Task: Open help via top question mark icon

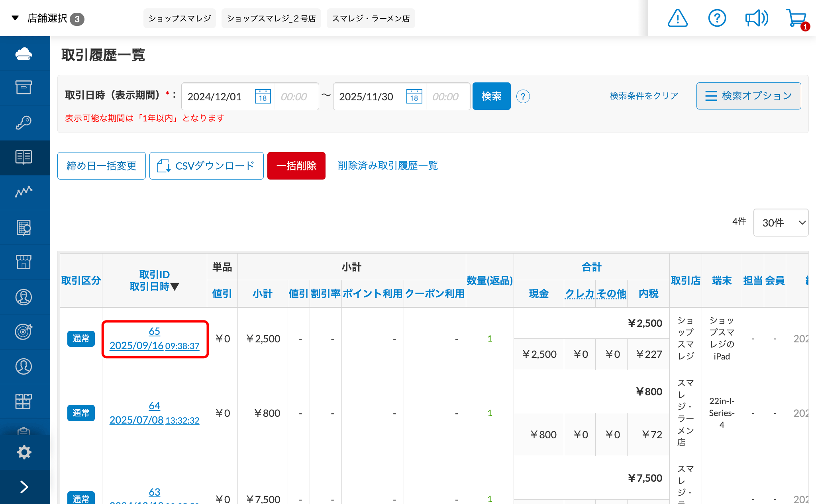Action: point(717,18)
